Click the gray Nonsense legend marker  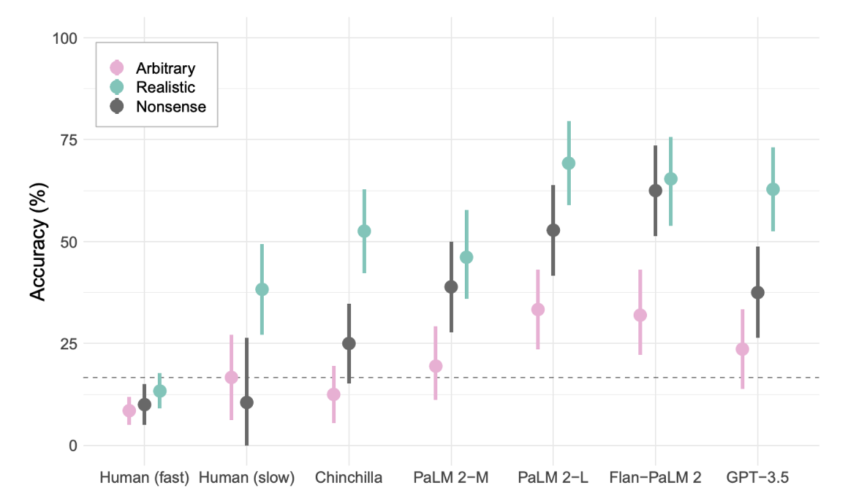click(116, 107)
